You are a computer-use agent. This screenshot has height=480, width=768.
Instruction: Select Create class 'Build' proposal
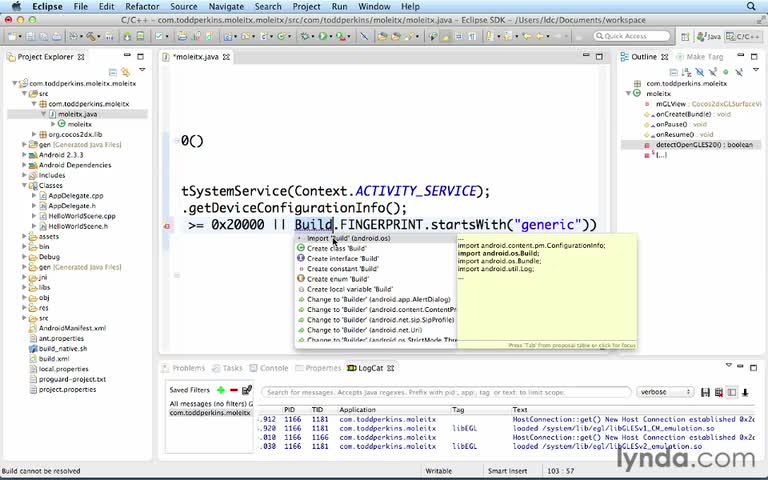[x=376, y=248]
